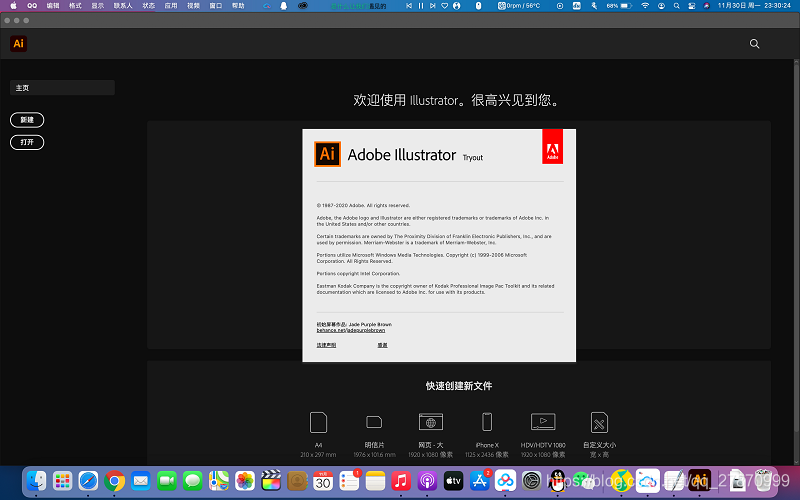This screenshot has width=800, height=500.
Task: Open Apple TV from the Dock
Action: (453, 481)
